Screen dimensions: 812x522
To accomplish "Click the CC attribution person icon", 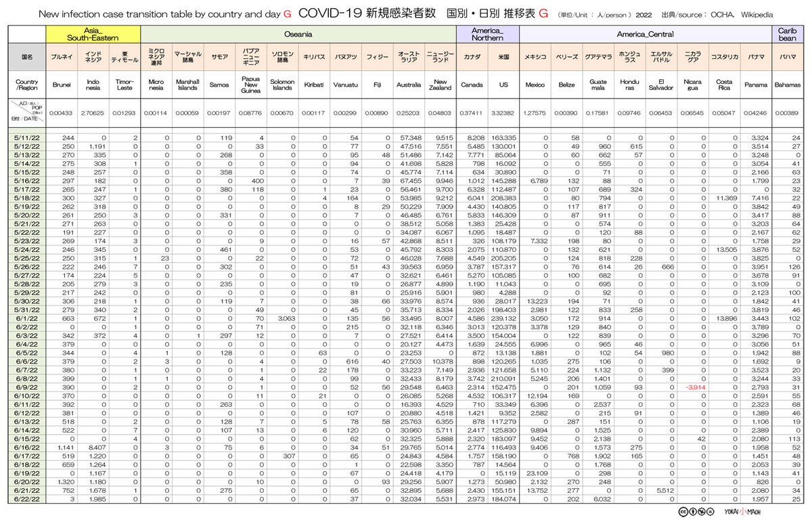I will [692, 511].
